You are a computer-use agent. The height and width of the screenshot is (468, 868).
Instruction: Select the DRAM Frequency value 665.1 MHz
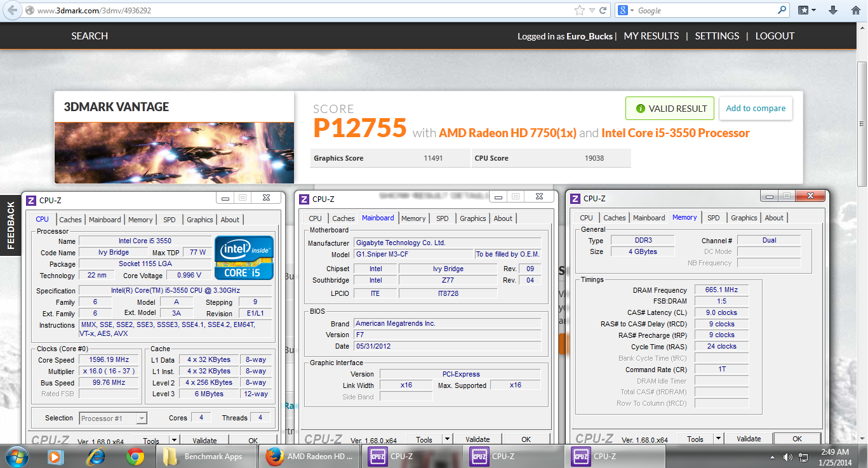point(722,290)
